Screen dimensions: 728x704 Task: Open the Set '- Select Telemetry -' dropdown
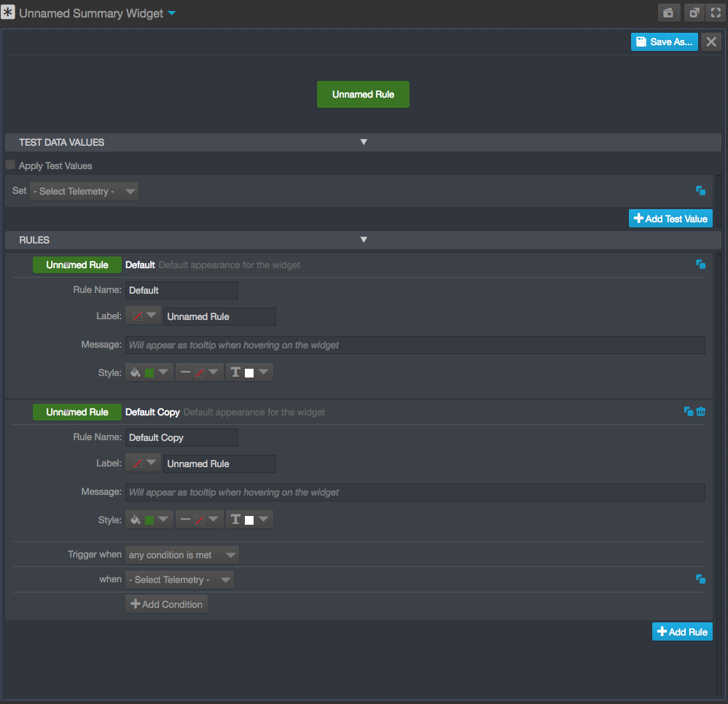84,190
